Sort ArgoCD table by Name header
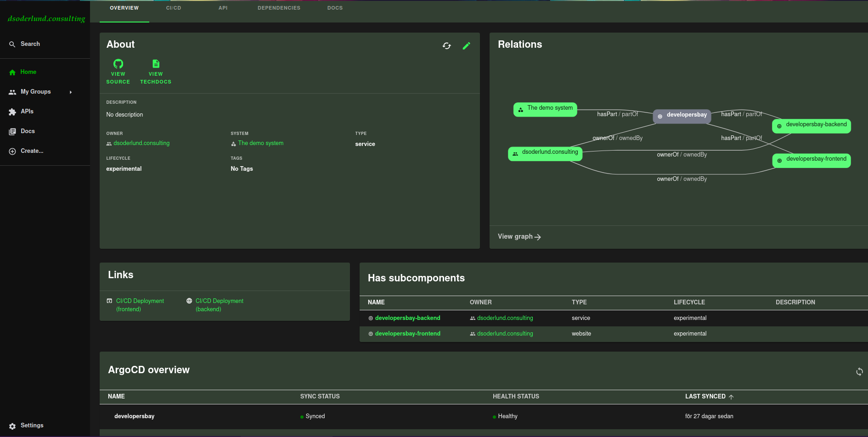 (x=116, y=397)
